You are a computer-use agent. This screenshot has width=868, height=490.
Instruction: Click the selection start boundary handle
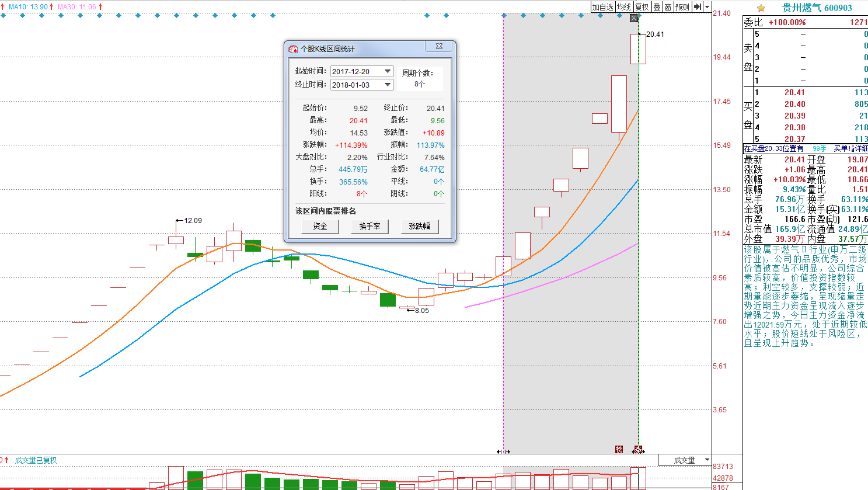point(503,451)
